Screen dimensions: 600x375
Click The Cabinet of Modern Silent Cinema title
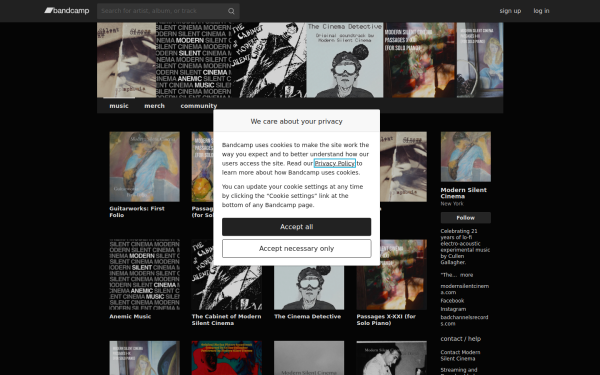coord(227,320)
